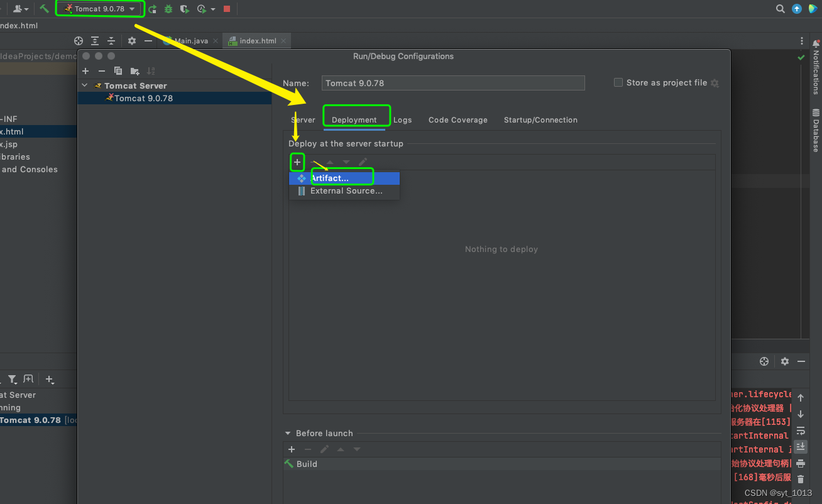Collapse the Tomcat Server tree node
Image resolution: width=822 pixels, height=504 pixels.
(85, 85)
